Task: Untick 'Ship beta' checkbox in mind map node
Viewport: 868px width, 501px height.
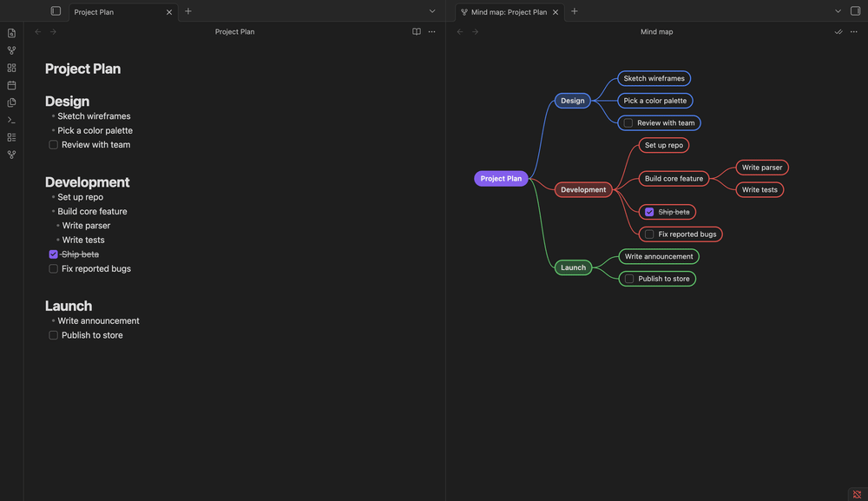Action: click(x=649, y=212)
